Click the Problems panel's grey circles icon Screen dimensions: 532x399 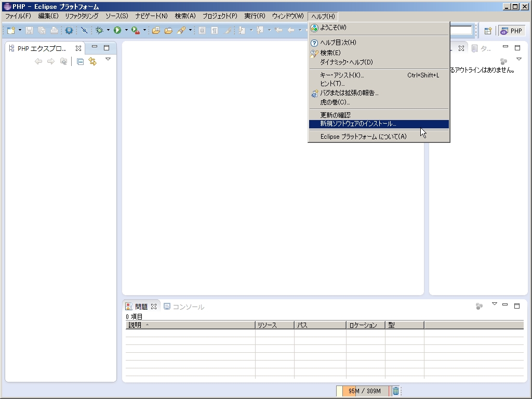pyautogui.click(x=479, y=307)
